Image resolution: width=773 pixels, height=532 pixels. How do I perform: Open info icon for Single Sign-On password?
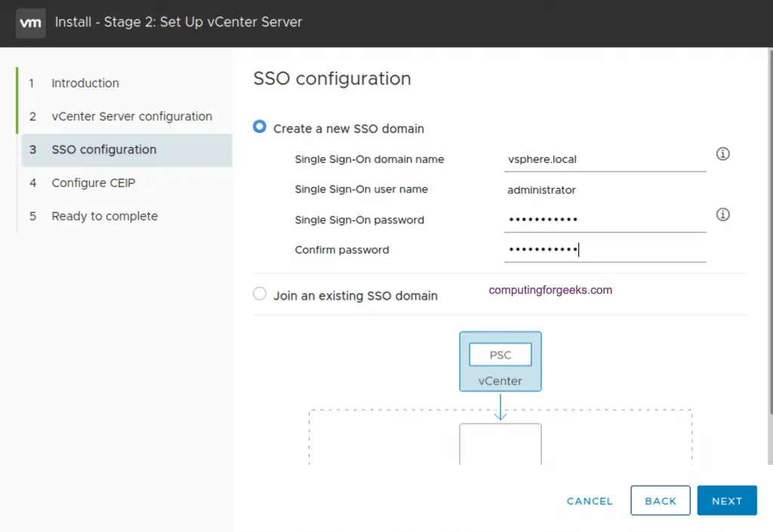(x=722, y=214)
